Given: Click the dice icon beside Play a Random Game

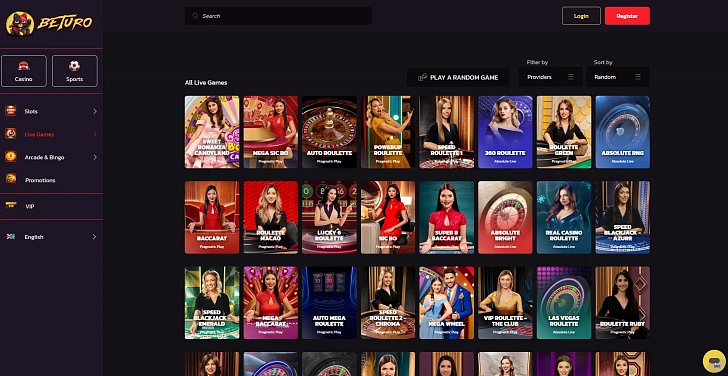Looking at the screenshot, I should pos(422,77).
